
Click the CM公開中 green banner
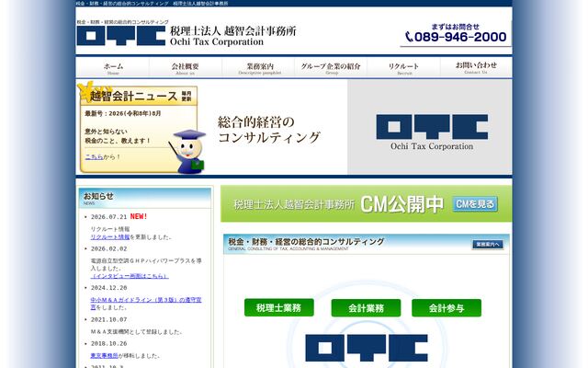(366, 203)
